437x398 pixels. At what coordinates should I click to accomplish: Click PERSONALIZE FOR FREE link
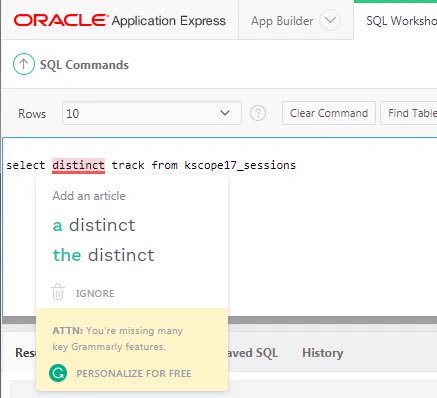pos(134,374)
